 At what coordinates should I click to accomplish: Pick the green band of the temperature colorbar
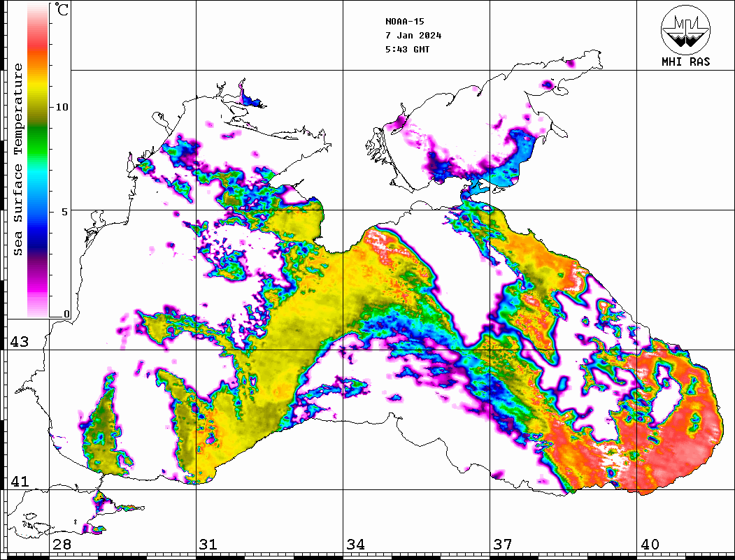(38, 141)
